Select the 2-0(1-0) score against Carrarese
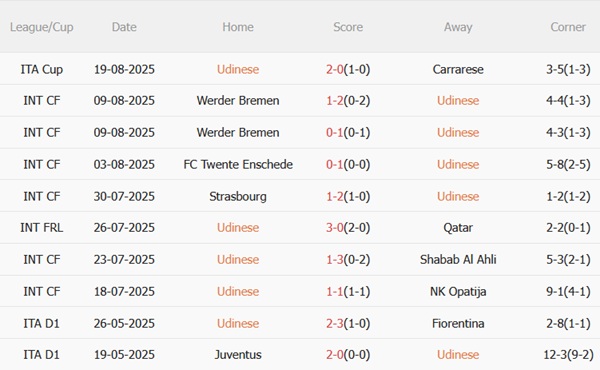This screenshot has height=370, width=600. 348,69
